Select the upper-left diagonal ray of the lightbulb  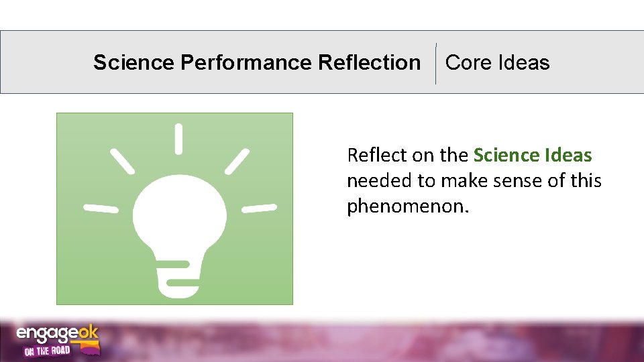[x=121, y=160]
